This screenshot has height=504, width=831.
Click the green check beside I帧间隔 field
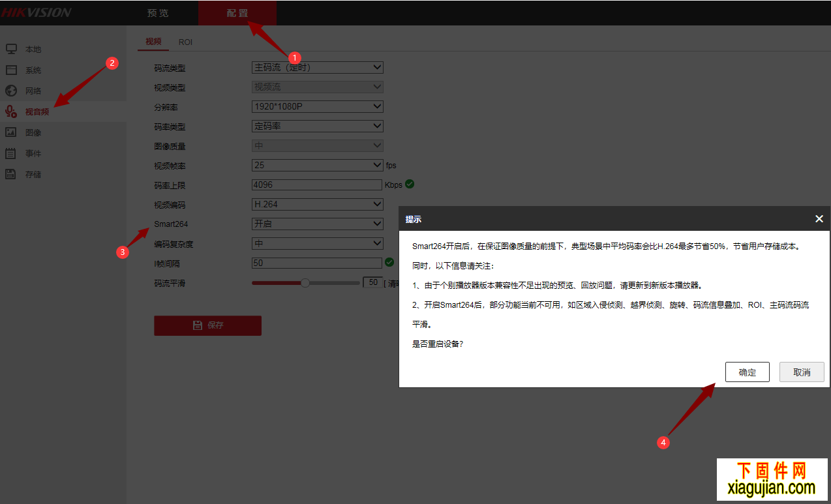tap(389, 262)
